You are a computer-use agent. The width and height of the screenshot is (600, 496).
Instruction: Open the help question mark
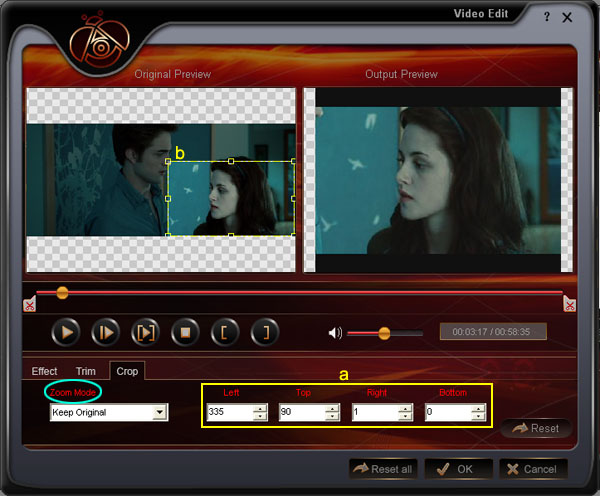546,17
